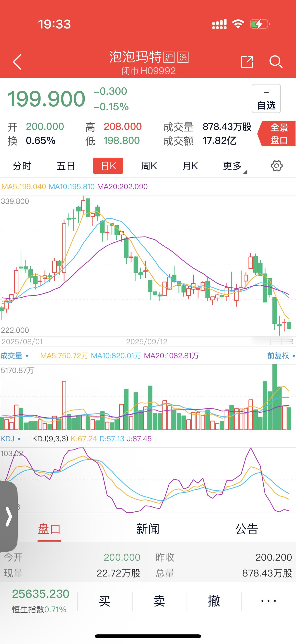Tap the MA5:199.040 label
The image size is (296, 644).
coord(24,186)
